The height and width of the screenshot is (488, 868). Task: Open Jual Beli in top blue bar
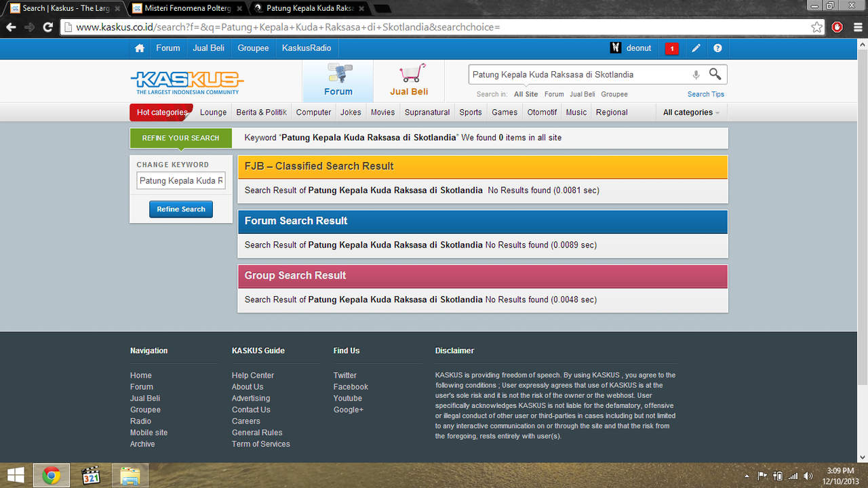209,48
